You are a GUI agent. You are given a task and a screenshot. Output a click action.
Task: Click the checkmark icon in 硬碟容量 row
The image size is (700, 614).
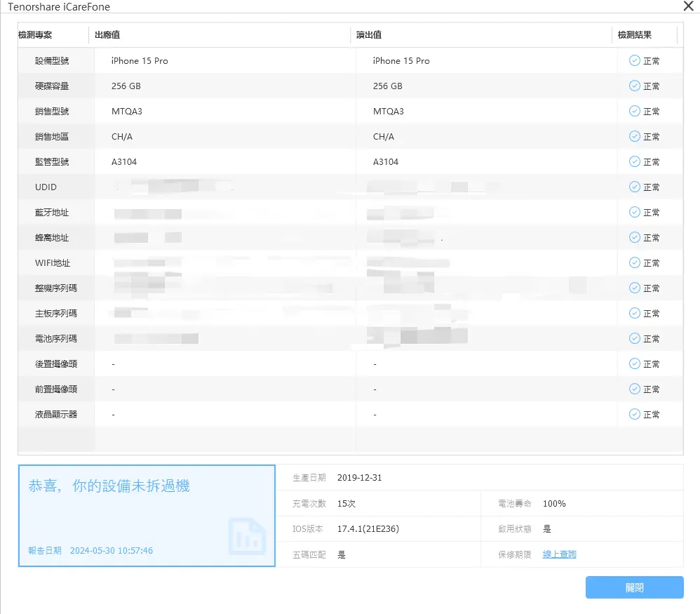tap(634, 86)
